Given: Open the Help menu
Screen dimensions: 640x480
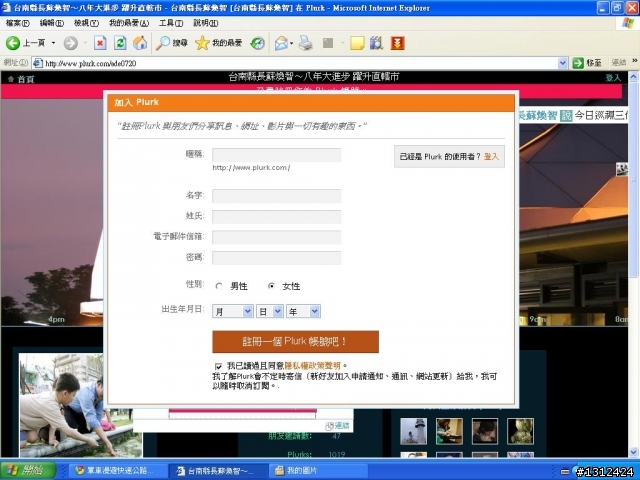Looking at the screenshot, I should [205, 23].
